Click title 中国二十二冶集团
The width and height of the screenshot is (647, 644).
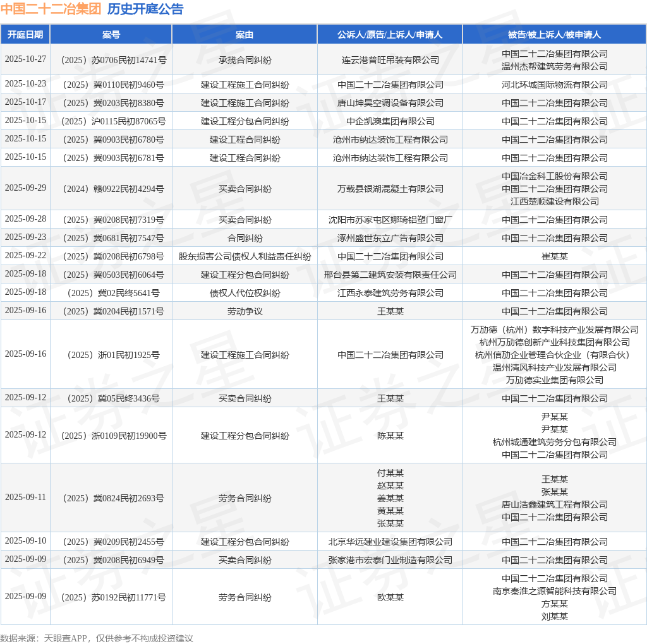(51, 9)
